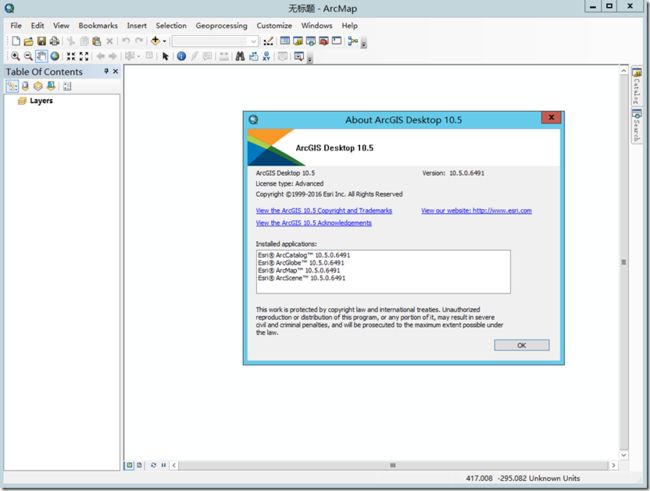Open the Bookmarks menu

[98, 26]
